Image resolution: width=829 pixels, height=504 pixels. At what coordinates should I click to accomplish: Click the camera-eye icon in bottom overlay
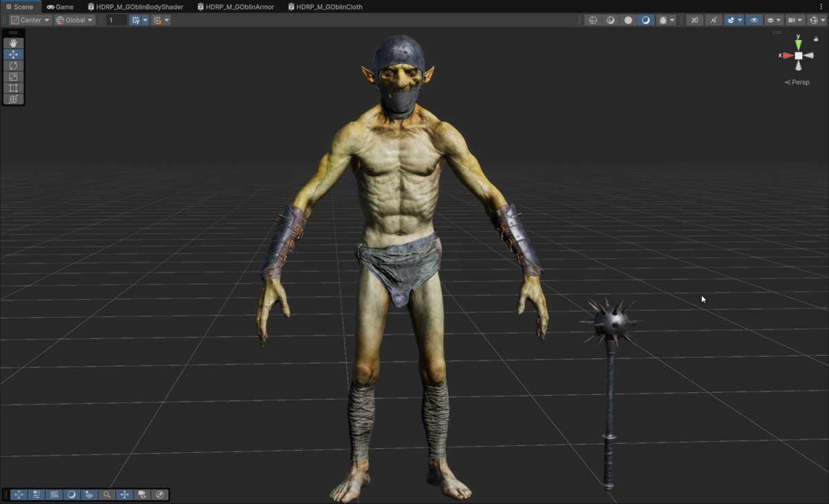142,494
